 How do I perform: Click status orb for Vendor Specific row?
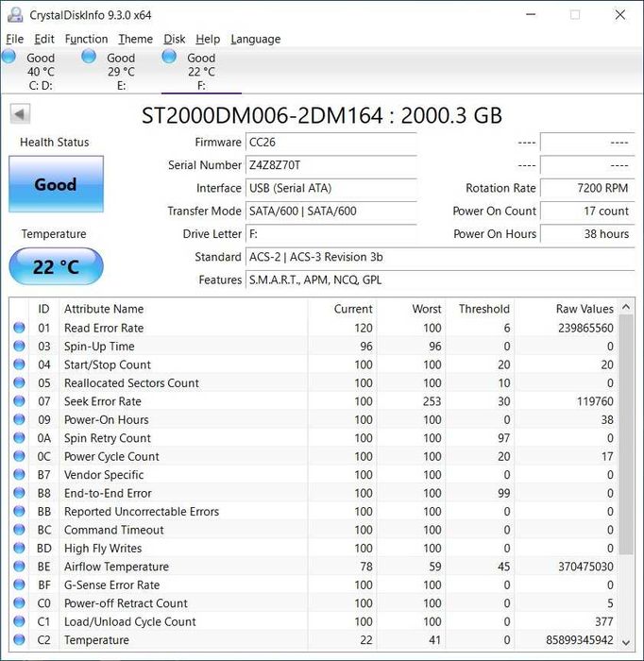pyautogui.click(x=20, y=474)
